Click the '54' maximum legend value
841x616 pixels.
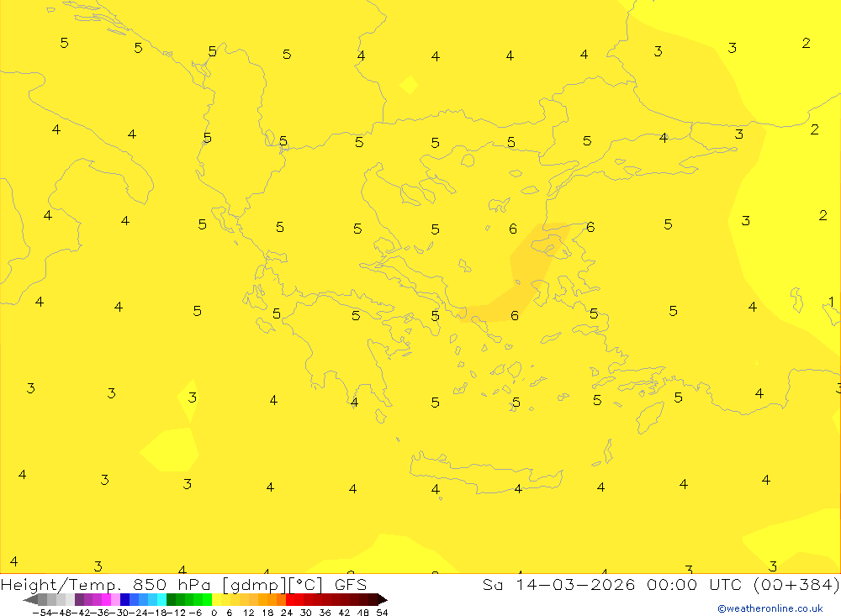tap(382, 613)
